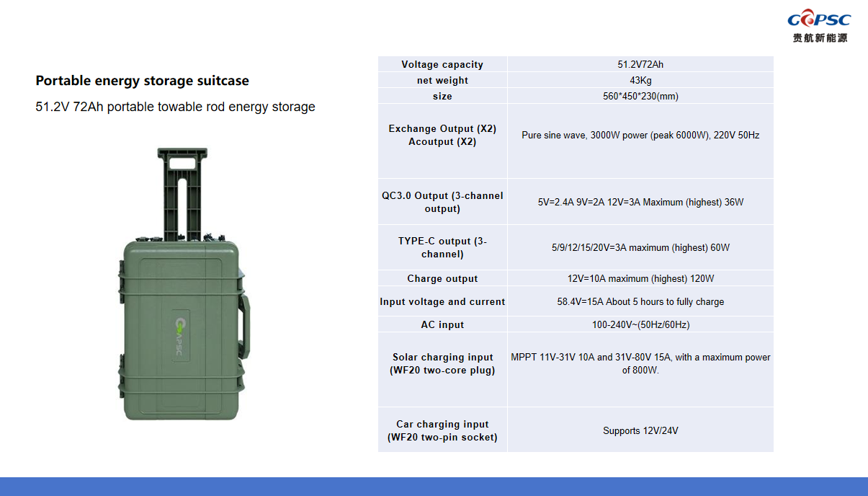The width and height of the screenshot is (868, 496).
Task: Click the '100-240V~(50Hz/60Hz)' AC input value
Action: click(x=640, y=325)
